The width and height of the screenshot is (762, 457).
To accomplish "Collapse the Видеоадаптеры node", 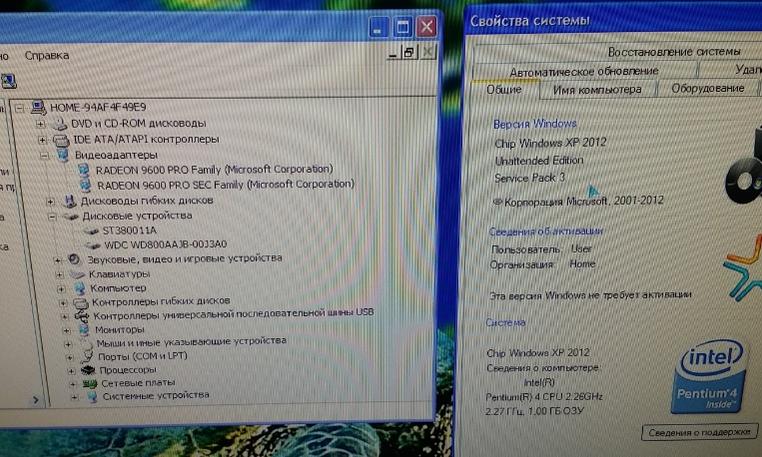I will tap(45, 156).
